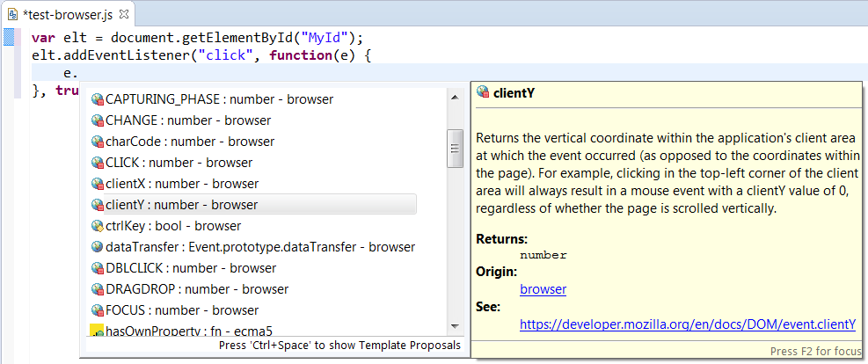Select CLICK : number proposal
Image resolution: width=868 pixels, height=364 pixels.
click(179, 163)
